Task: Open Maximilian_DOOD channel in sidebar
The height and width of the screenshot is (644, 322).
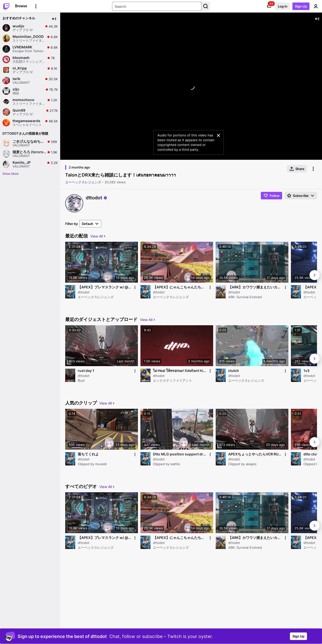Action: (x=30, y=38)
